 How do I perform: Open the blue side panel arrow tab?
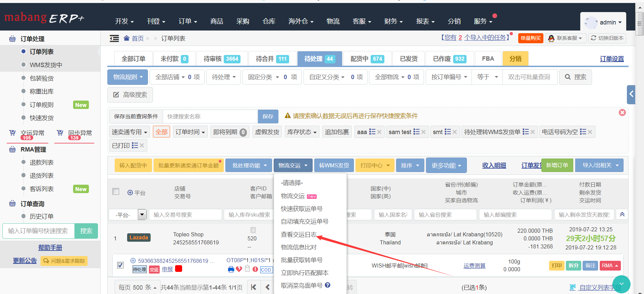coord(631,94)
